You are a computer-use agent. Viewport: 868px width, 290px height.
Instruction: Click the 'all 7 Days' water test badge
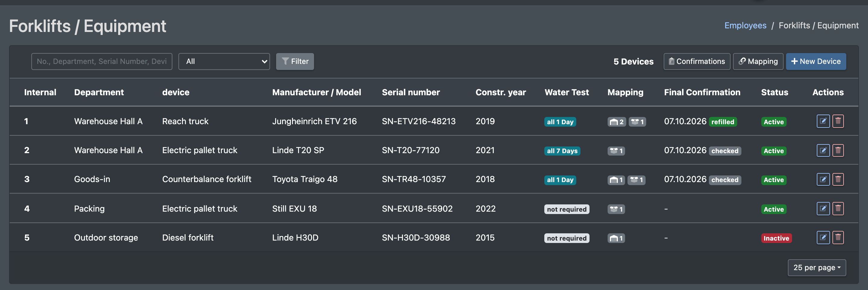pyautogui.click(x=562, y=151)
